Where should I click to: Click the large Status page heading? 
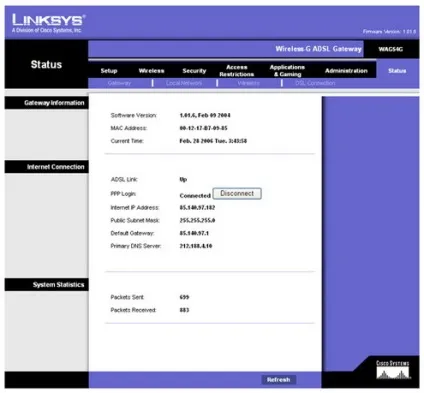tap(46, 64)
